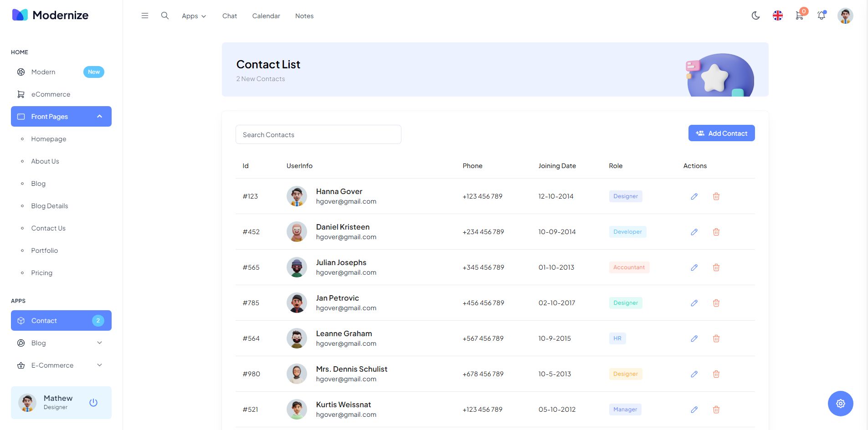Toggle the sidebar with hamburger icon

click(145, 16)
